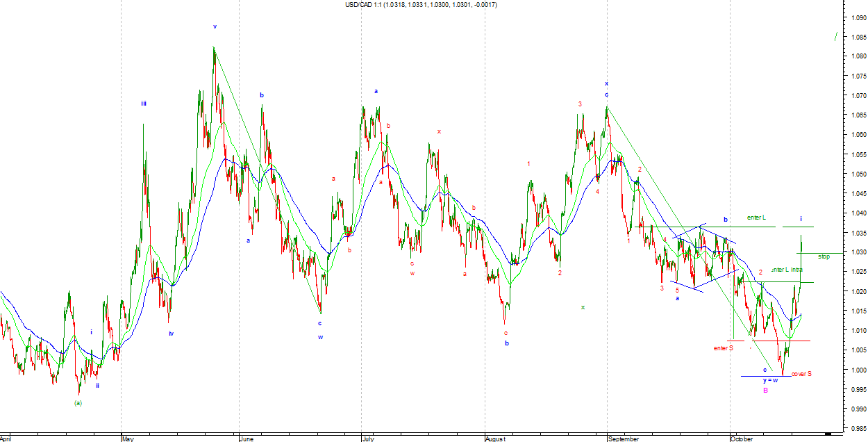Click the June month label

coord(248,439)
